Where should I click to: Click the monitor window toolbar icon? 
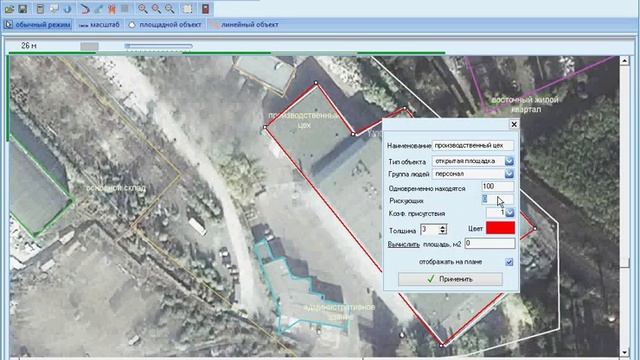click(x=54, y=9)
